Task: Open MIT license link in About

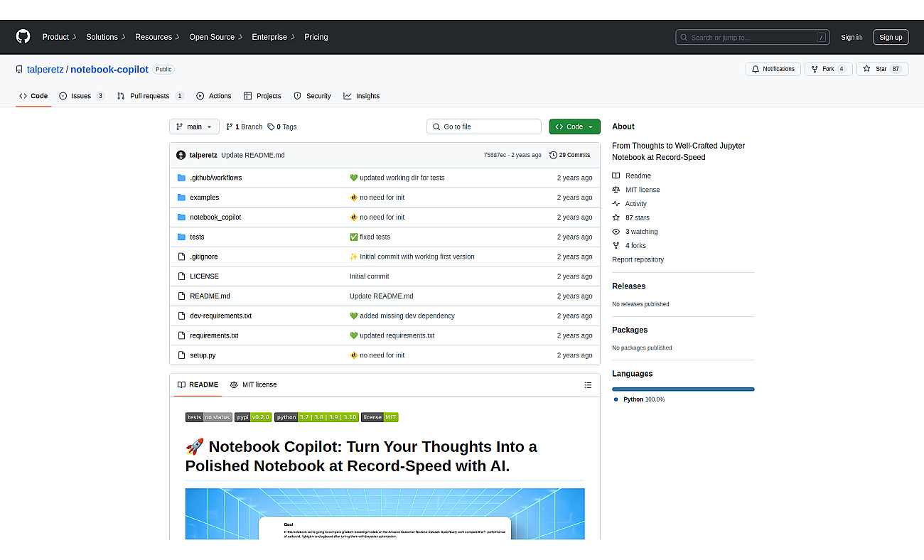Action: pyautogui.click(x=636, y=190)
